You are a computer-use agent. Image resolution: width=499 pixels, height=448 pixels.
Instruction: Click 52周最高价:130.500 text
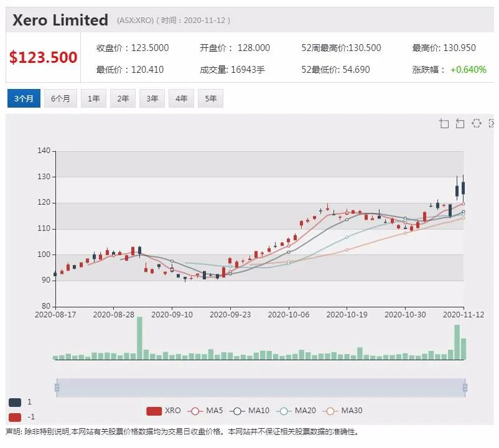click(x=341, y=48)
